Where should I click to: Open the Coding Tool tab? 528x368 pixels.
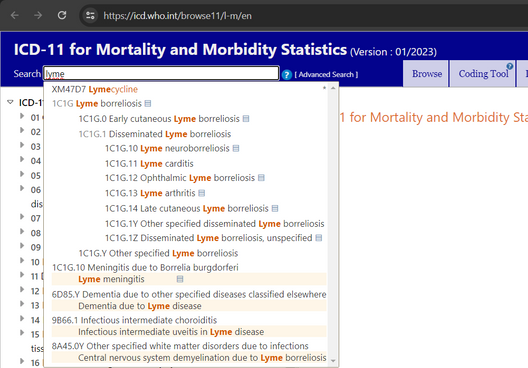point(483,73)
